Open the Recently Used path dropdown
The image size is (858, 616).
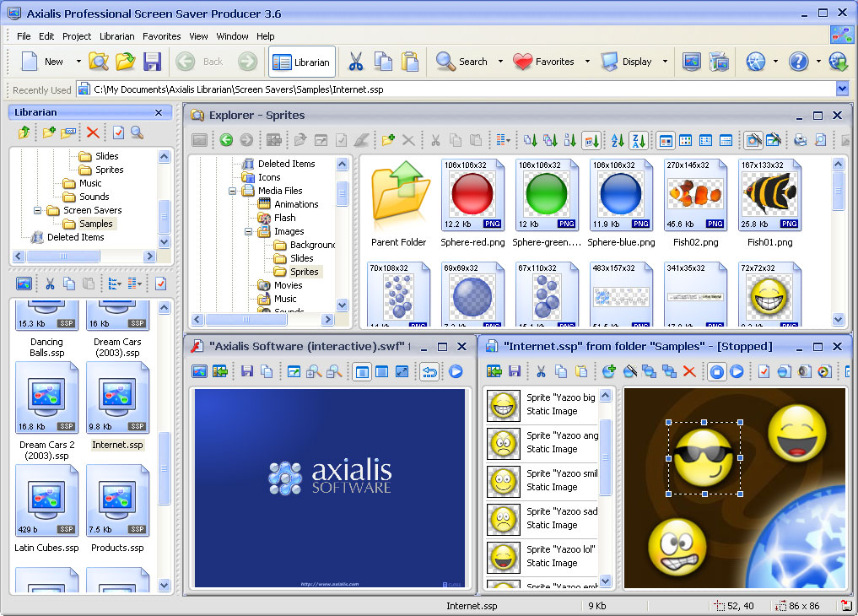coord(842,88)
